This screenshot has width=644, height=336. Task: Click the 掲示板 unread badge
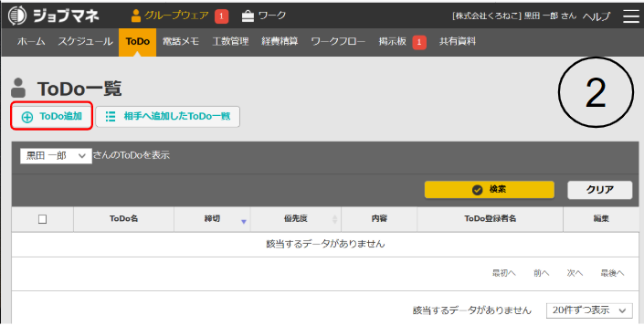point(419,42)
